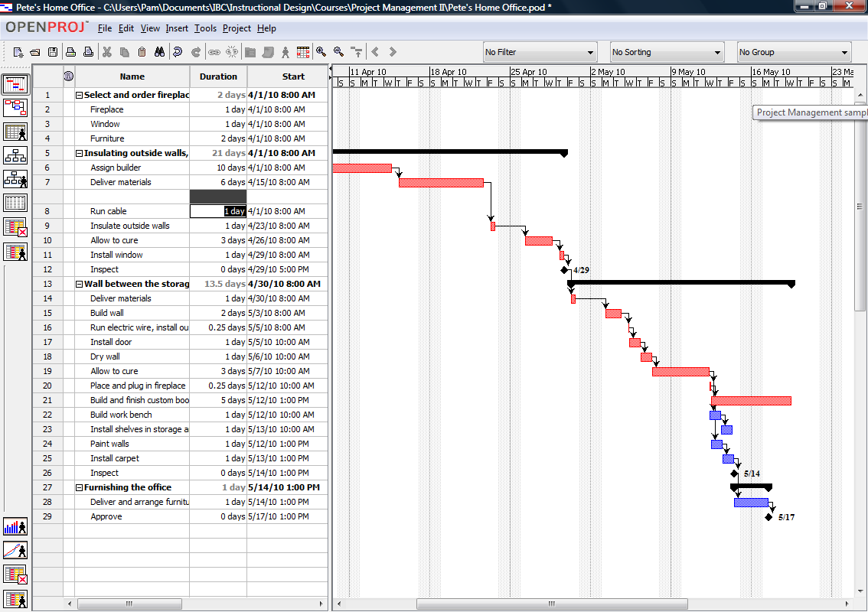Open the Network diagram view in sidebar
The height and width of the screenshot is (612, 868).
[15, 108]
